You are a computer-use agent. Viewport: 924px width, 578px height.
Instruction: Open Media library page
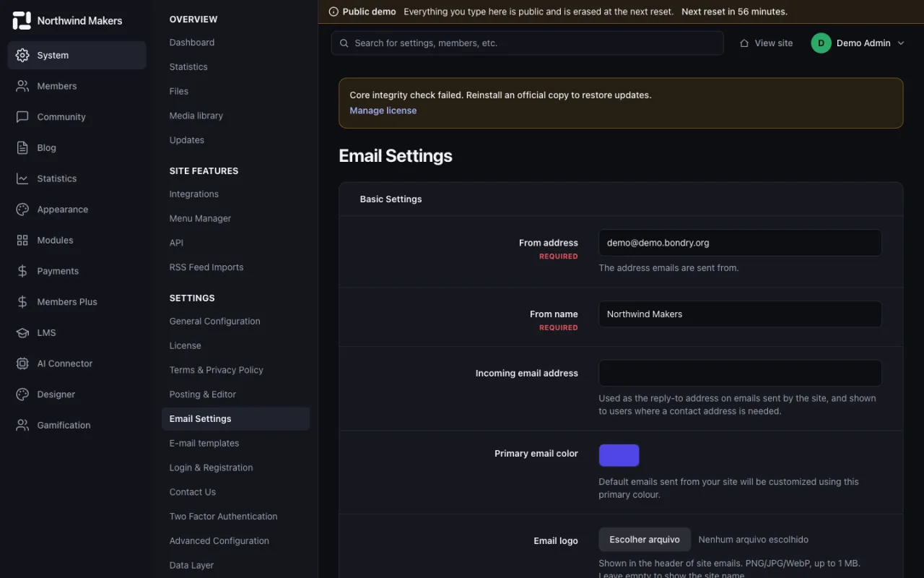pos(196,116)
